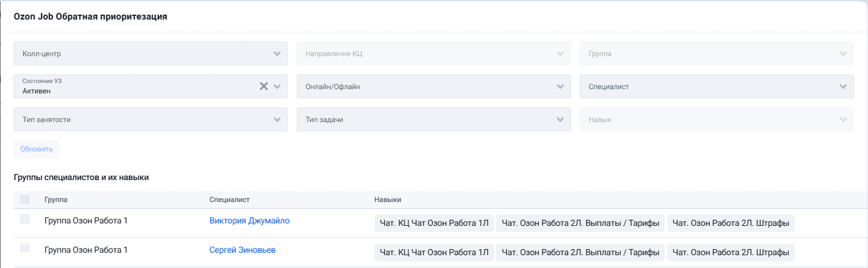Clear the Активен value with X icon
Image resolution: width=868 pixels, height=268 pixels.
click(264, 86)
